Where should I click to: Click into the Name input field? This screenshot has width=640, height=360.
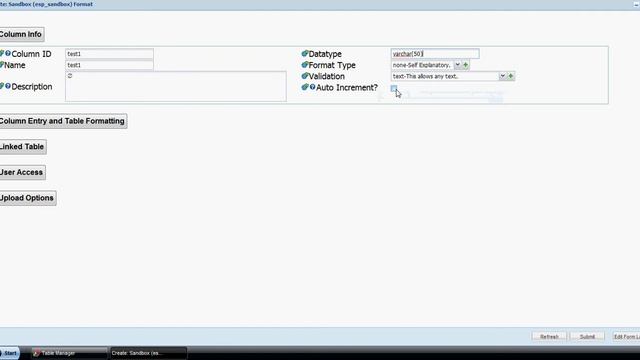[109, 65]
